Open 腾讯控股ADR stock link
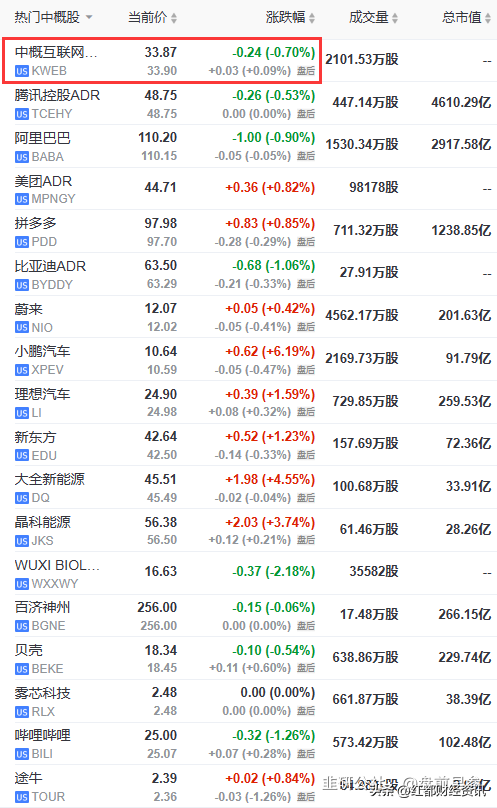Screen dimensions: 497x808 point(57,95)
